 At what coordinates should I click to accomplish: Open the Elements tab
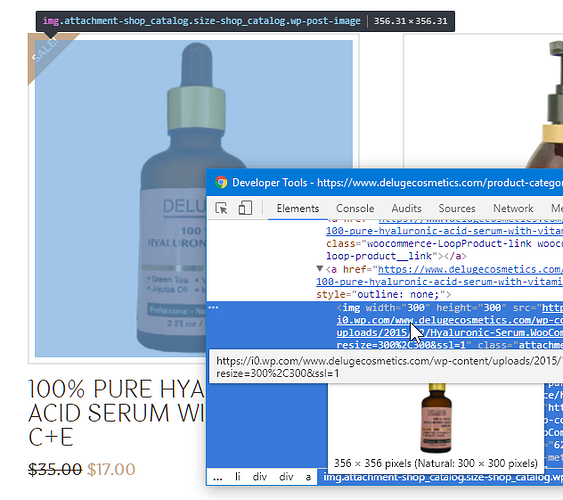pos(298,209)
